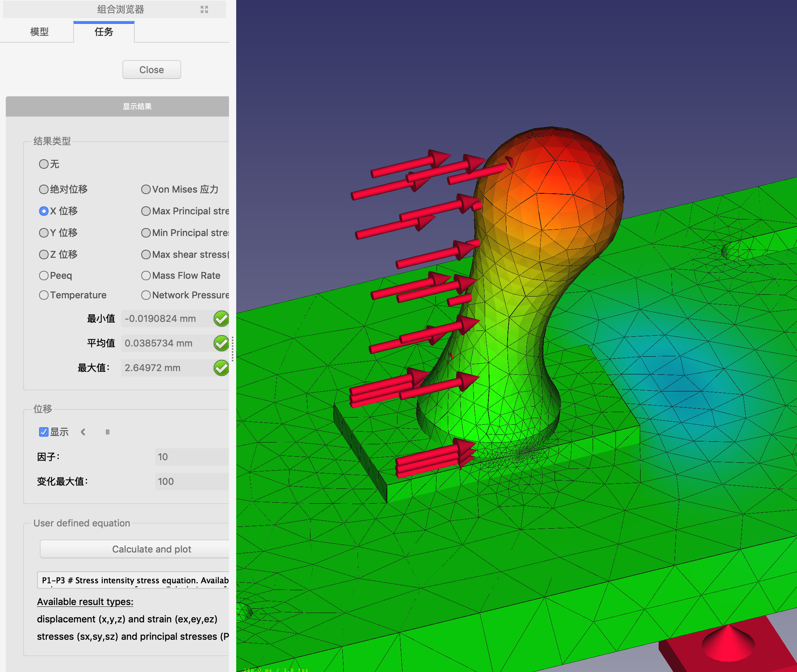Select the Temperature result radio button
The width and height of the screenshot is (797, 672).
[x=44, y=295]
